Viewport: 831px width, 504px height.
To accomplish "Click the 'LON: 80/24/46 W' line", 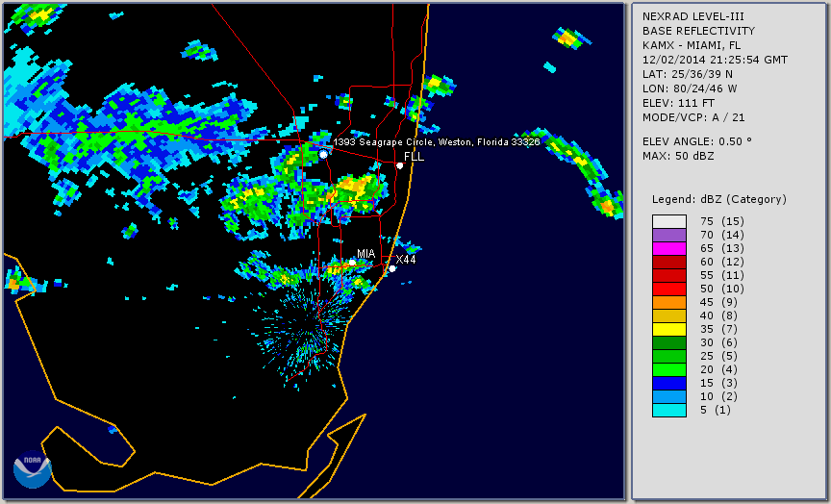I will tap(690, 88).
